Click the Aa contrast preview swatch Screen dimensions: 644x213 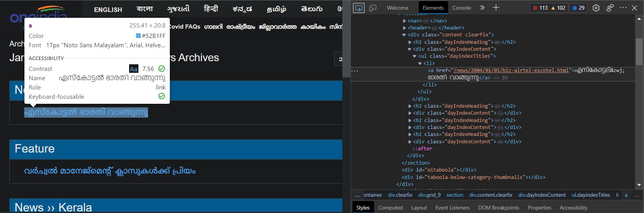134,69
